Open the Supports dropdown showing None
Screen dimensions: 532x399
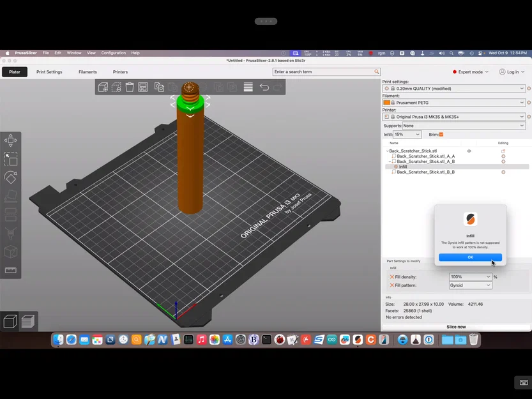464,126
